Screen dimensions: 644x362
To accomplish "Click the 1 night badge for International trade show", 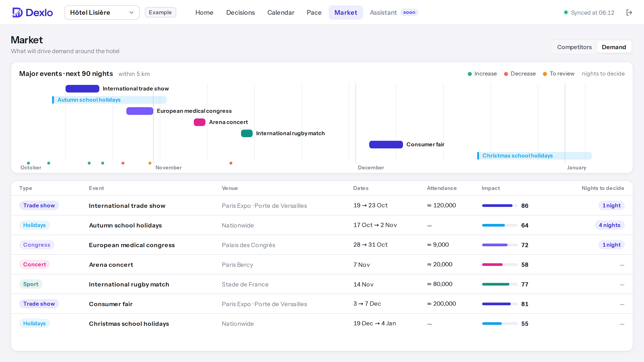I will (611, 205).
